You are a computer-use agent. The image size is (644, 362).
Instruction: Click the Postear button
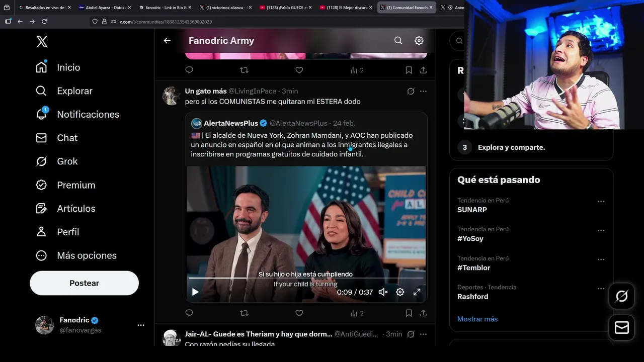[84, 283]
